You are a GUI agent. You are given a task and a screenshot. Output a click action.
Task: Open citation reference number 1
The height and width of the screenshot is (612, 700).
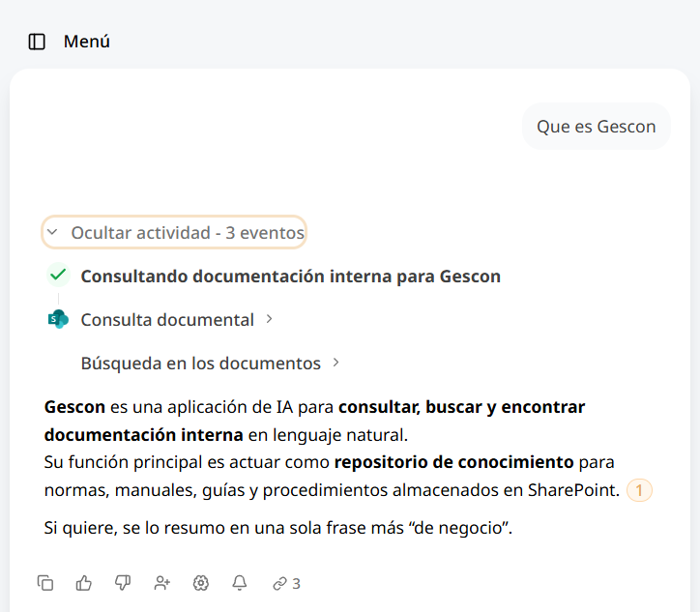[639, 490]
